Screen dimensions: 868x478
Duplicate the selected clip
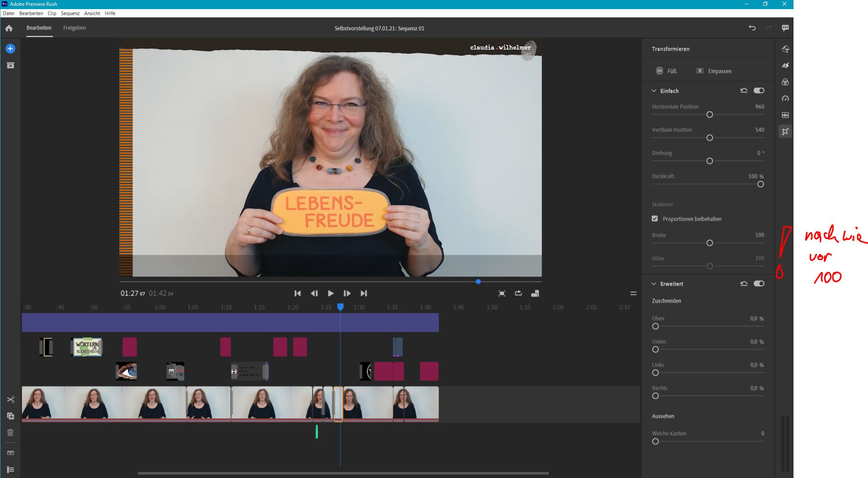(10, 416)
